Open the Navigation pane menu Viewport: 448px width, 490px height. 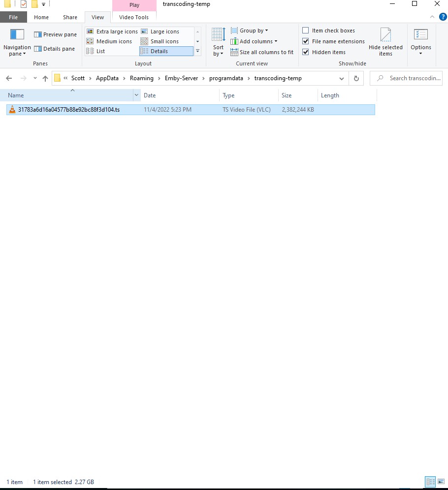click(17, 42)
